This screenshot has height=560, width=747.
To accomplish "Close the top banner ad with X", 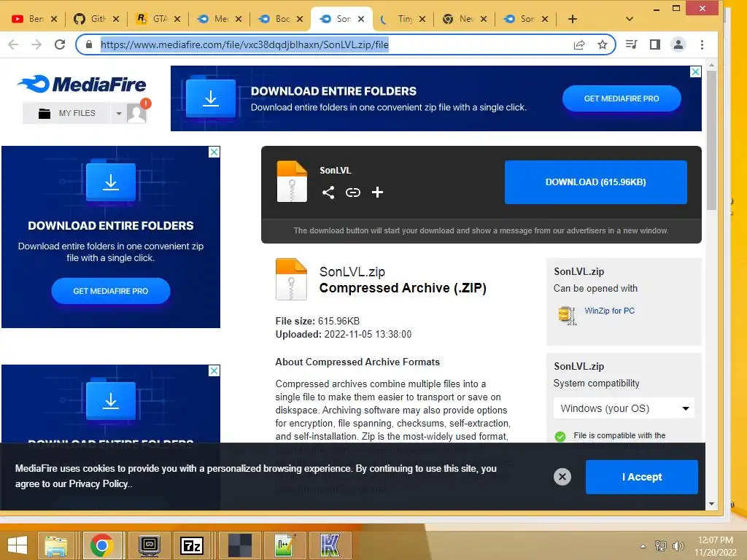I will pos(695,72).
